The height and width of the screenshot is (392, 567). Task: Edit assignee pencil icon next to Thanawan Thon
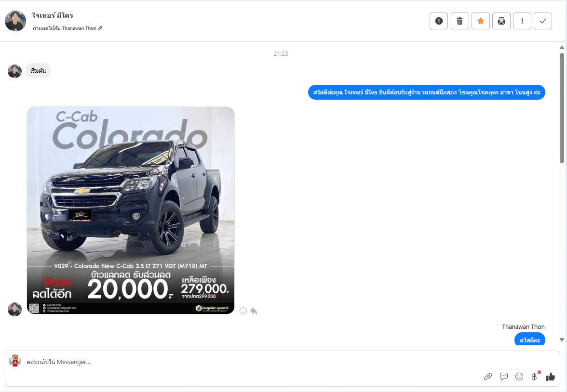pyautogui.click(x=100, y=28)
